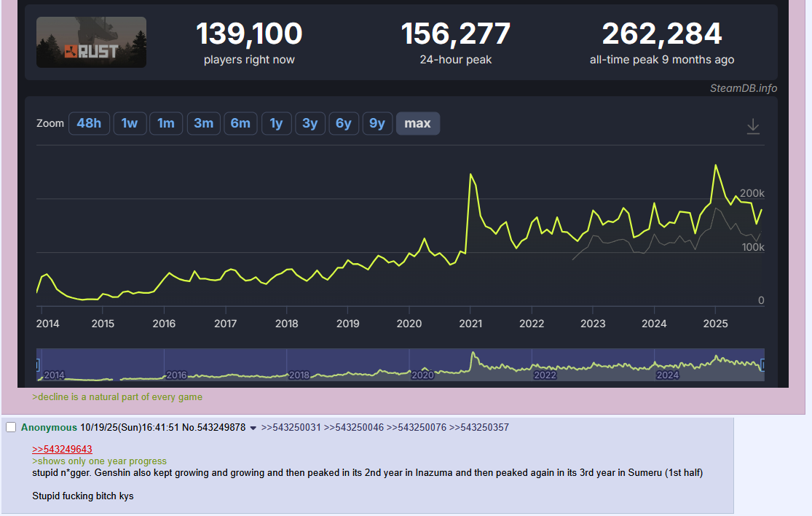Click the 139,100 players right now figure
The width and height of the screenshot is (812, 516).
click(x=249, y=34)
